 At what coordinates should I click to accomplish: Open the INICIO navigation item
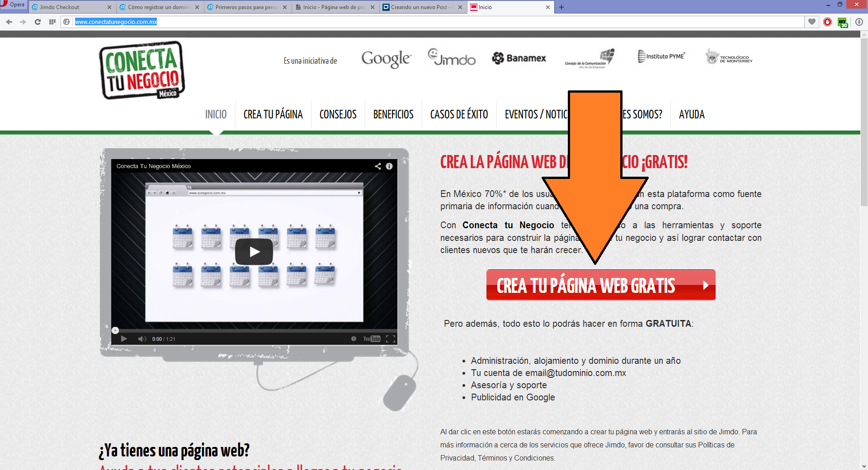216,114
